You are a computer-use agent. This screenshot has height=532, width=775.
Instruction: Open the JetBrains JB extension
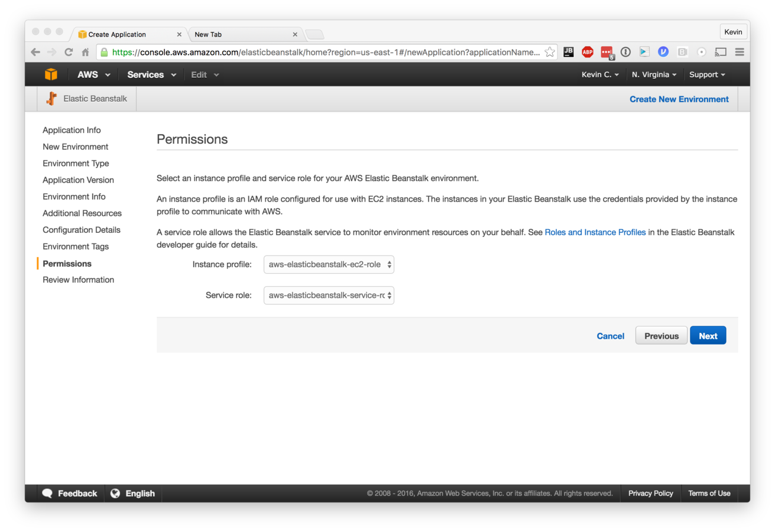(x=569, y=52)
